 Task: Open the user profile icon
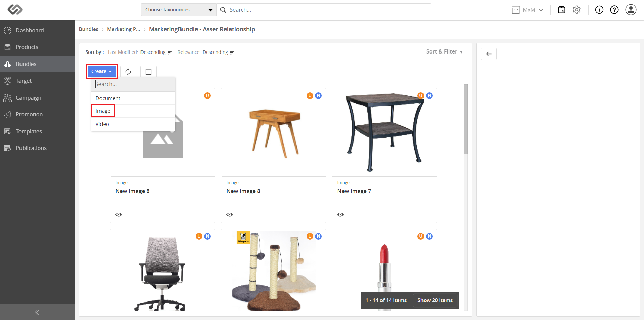631,10
